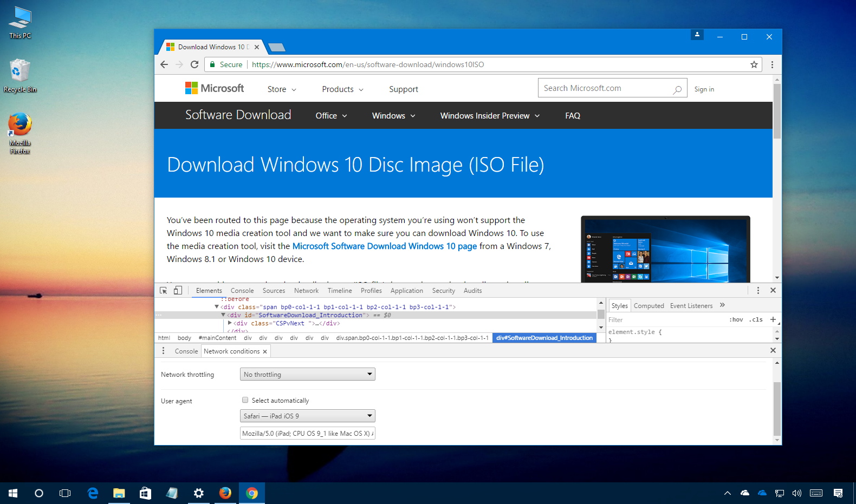This screenshot has width=856, height=504.
Task: Open the Timeline tab
Action: 340,291
